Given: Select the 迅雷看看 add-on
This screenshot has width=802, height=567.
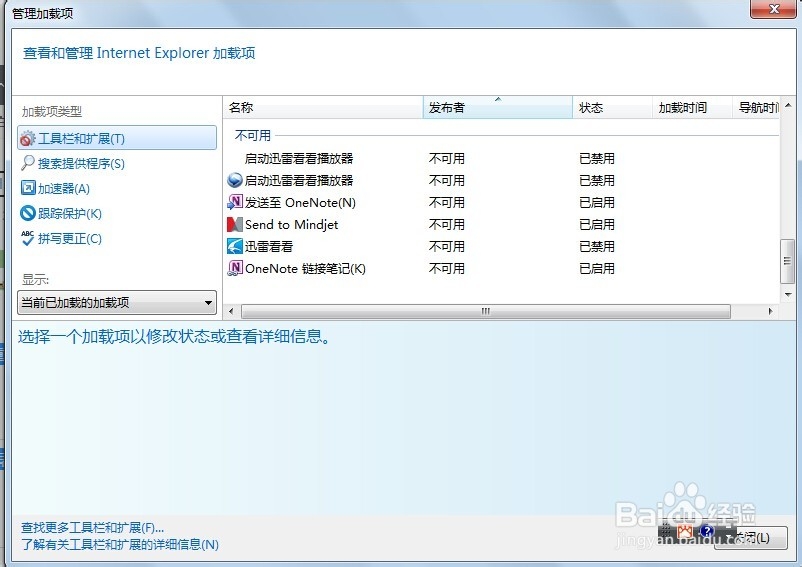Looking at the screenshot, I should click(x=501, y=246).
